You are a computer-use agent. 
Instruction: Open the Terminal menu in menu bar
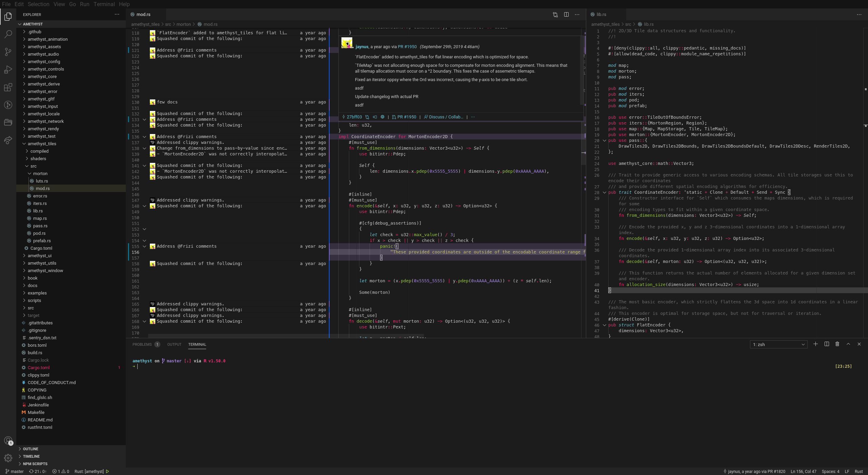104,4
